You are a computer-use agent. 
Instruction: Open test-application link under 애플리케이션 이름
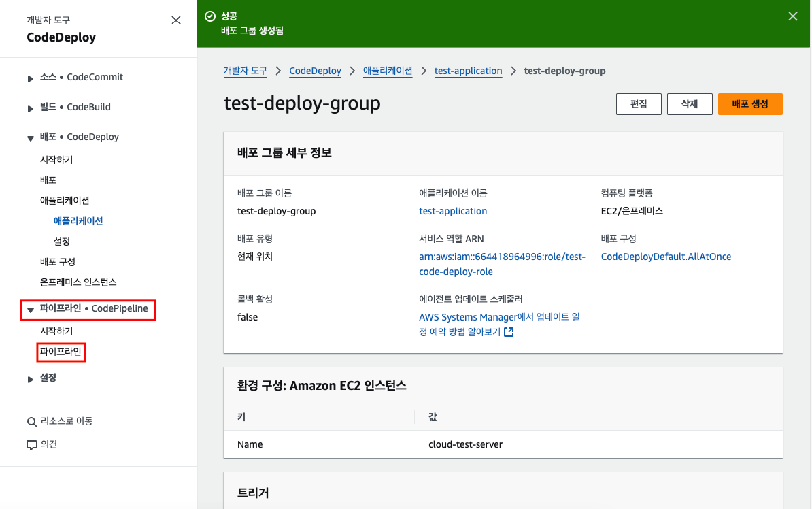453,211
